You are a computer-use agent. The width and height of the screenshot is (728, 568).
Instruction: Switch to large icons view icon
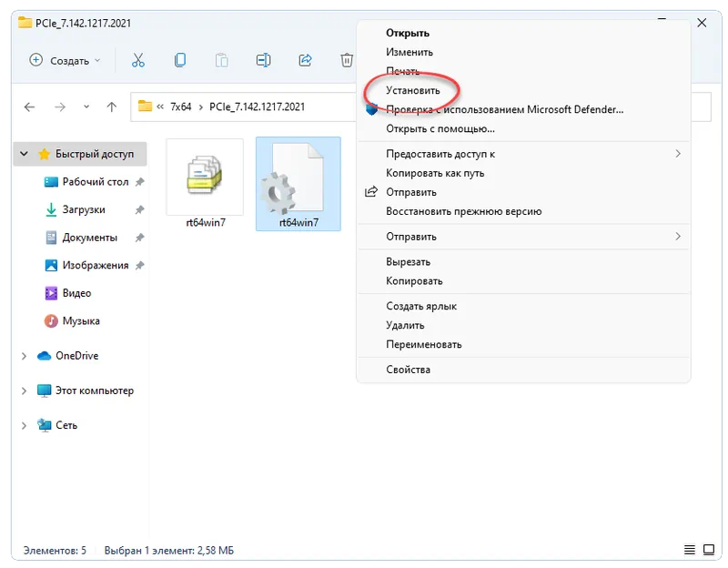tap(709, 550)
